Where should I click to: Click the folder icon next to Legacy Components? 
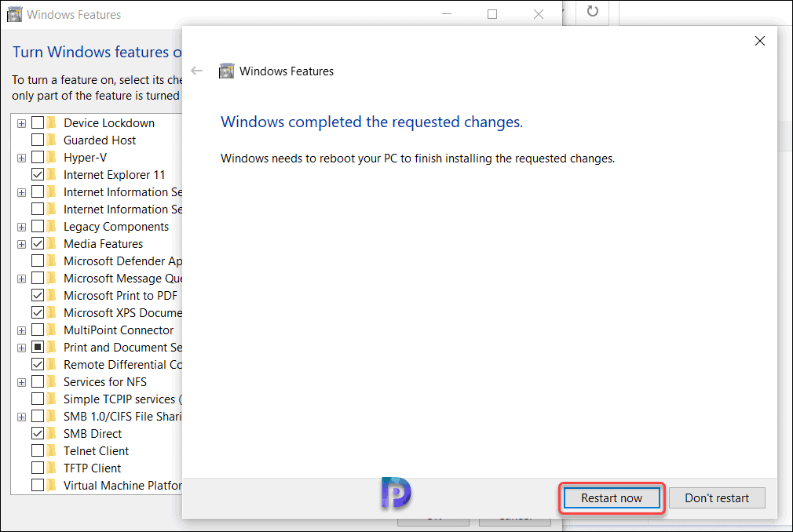click(50, 226)
